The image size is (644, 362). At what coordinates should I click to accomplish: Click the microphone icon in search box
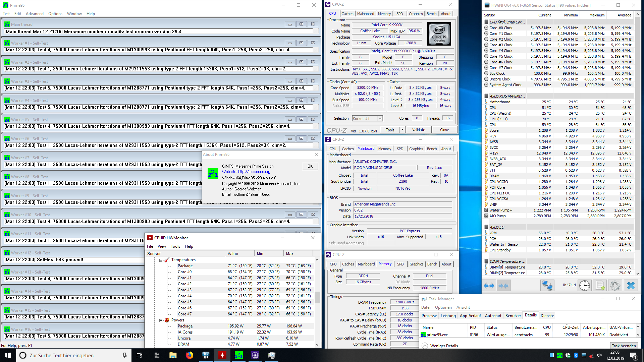[x=124, y=355]
